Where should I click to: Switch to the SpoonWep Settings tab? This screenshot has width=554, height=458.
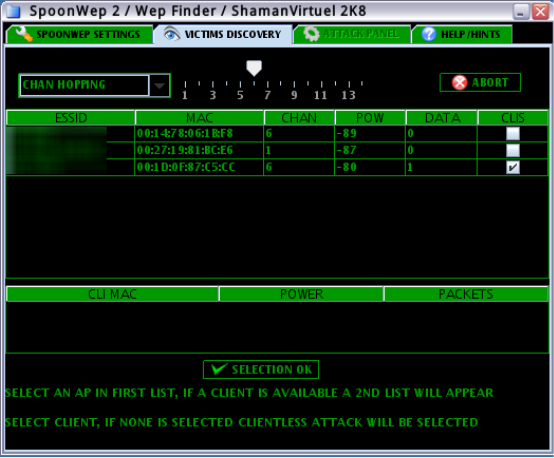[80, 34]
